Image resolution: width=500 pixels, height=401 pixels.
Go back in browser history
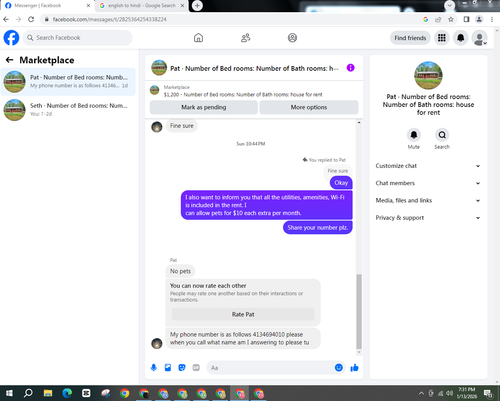point(6,19)
